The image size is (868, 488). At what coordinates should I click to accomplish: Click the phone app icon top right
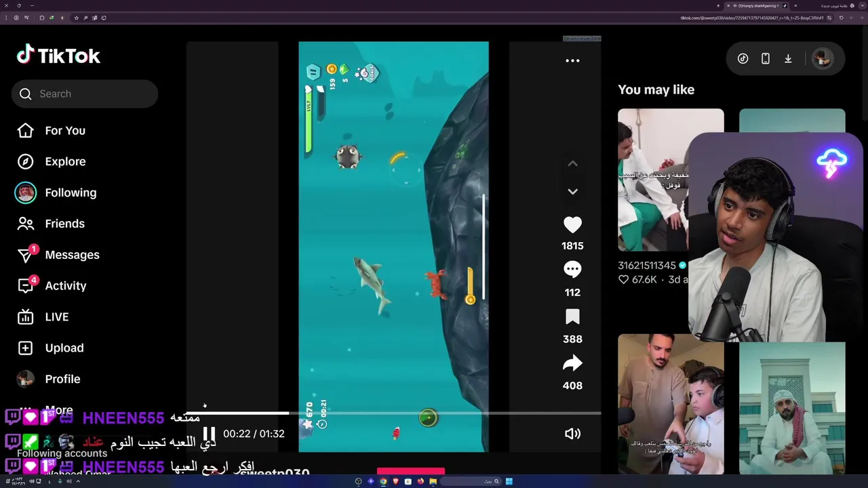pos(765,59)
